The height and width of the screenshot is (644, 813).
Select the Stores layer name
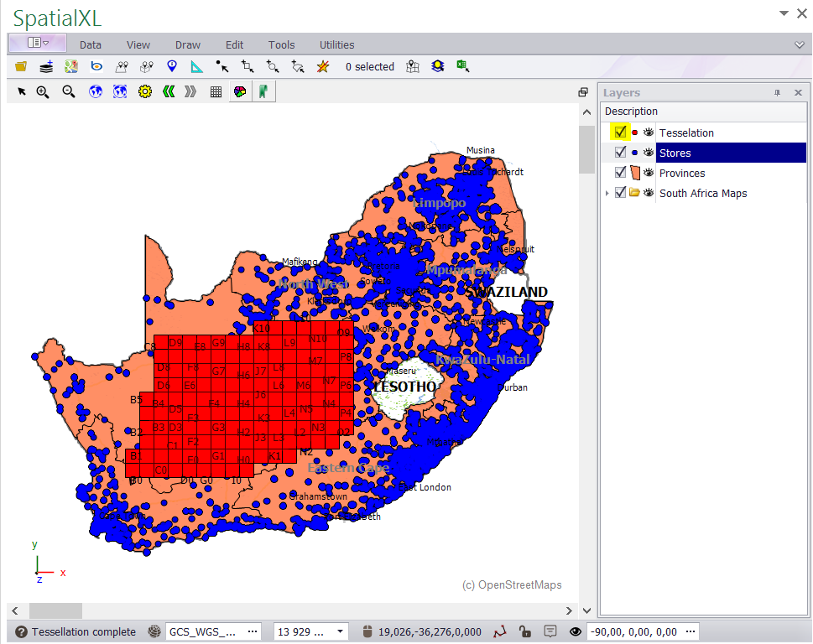(675, 153)
